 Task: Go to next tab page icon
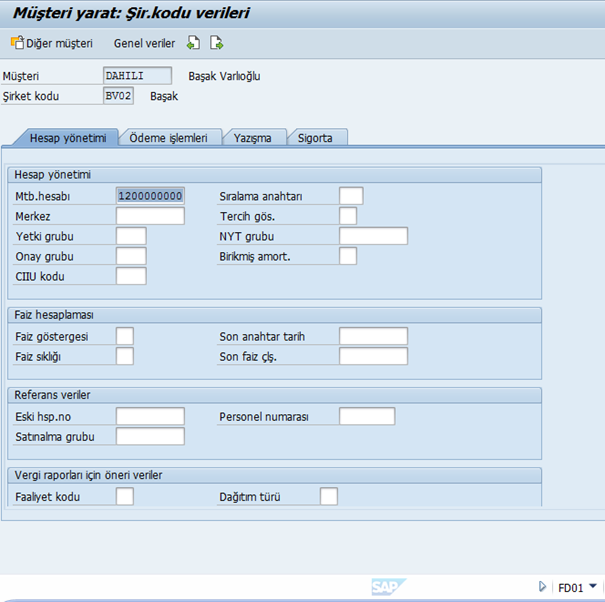tap(216, 43)
